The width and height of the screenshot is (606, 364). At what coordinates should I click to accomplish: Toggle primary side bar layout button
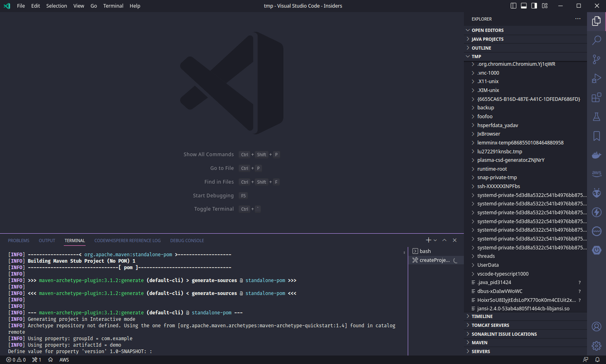pos(514,6)
